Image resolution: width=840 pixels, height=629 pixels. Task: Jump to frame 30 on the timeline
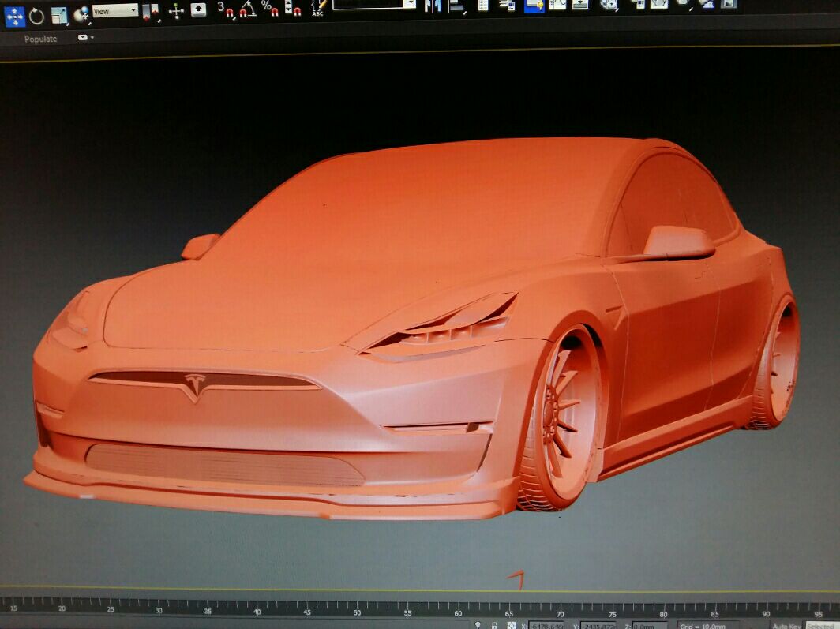(x=159, y=610)
